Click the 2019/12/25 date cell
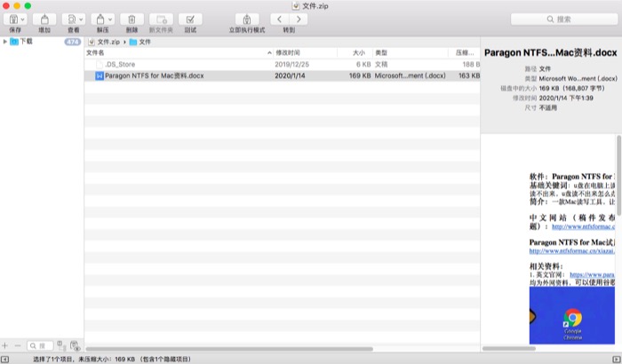The width and height of the screenshot is (622, 364). pos(292,64)
